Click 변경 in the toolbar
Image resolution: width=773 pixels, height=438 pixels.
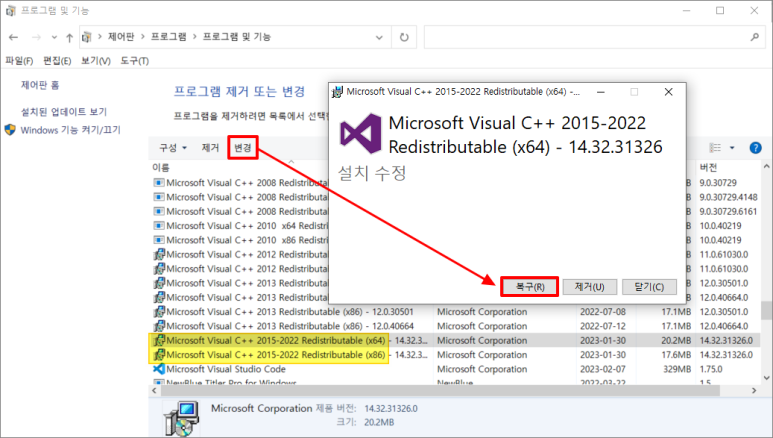pyautogui.click(x=243, y=147)
